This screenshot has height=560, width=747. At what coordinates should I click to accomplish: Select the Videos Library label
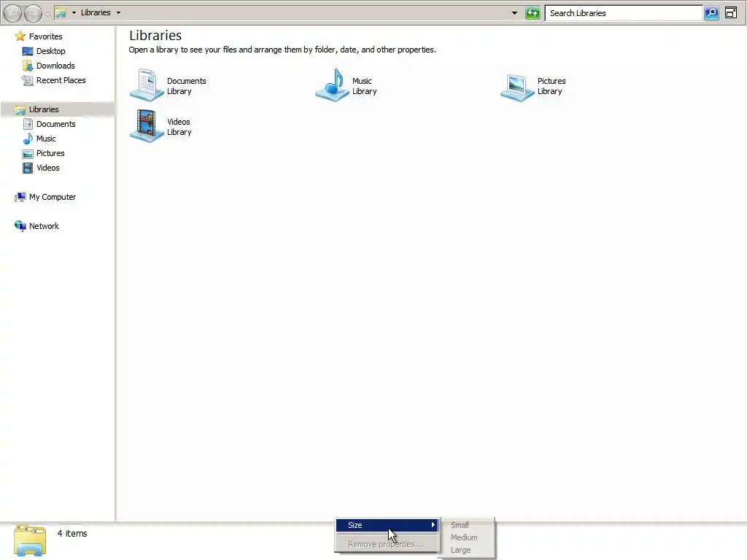click(179, 127)
